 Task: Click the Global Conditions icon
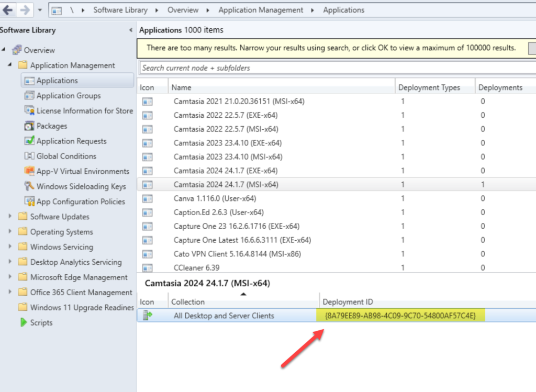tap(29, 156)
